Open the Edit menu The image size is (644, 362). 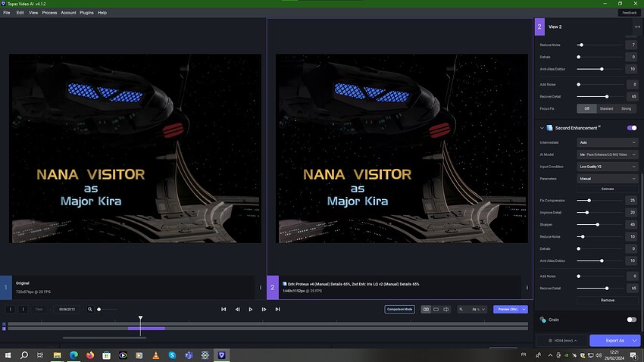tap(20, 13)
